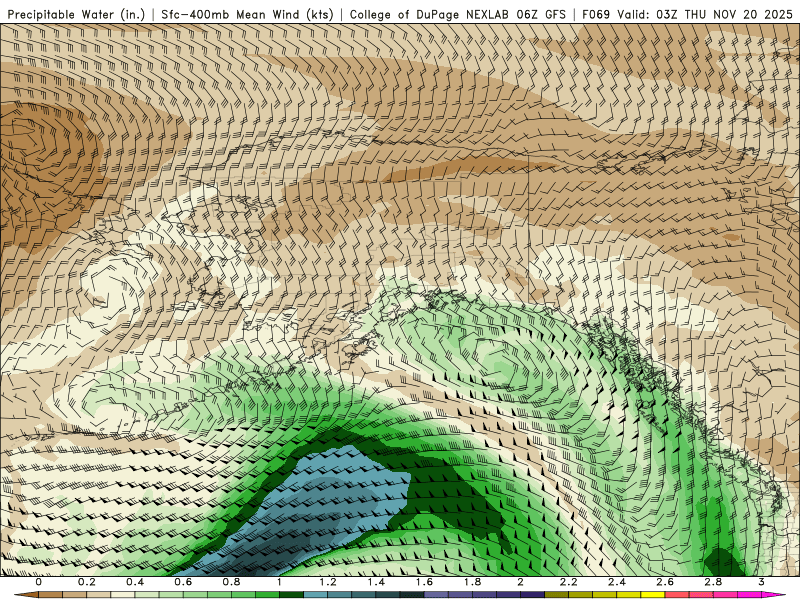Image resolution: width=800 pixels, height=600 pixels.
Task: Click the 'Sfc-400mb Mean Wind (kts)' title text
Action: coord(247,14)
